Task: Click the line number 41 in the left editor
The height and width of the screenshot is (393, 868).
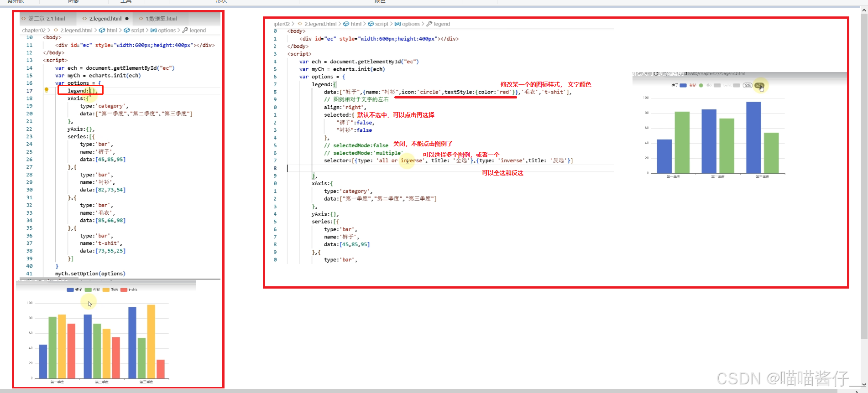Action: pyautogui.click(x=29, y=274)
